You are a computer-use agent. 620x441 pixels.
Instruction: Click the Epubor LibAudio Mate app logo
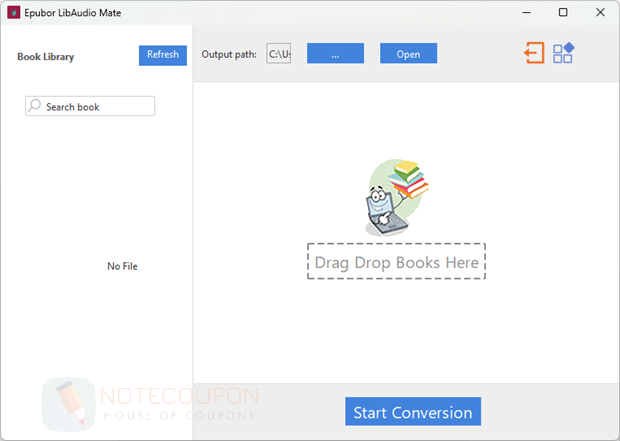pyautogui.click(x=13, y=13)
